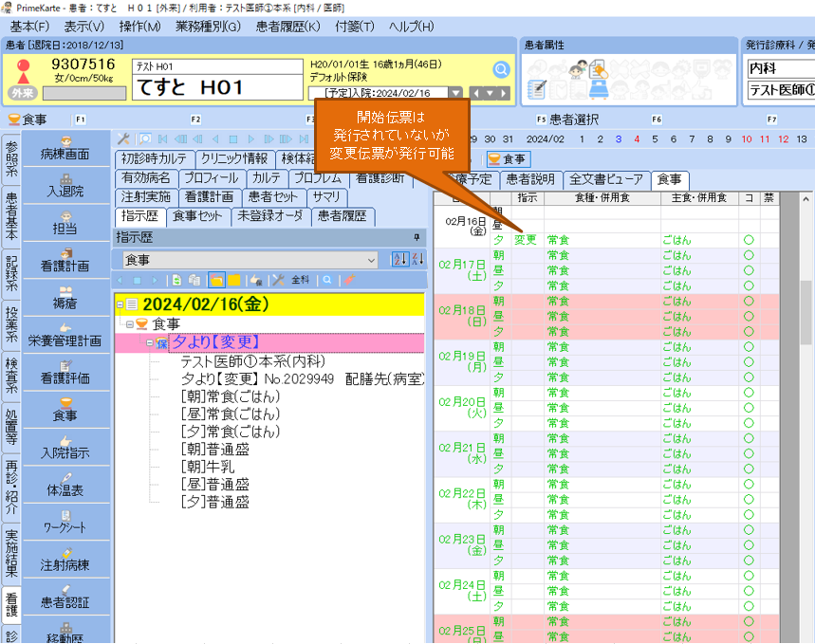The height and width of the screenshot is (644, 815).
Task: Collapse the 食事 tree node
Action: point(129,324)
